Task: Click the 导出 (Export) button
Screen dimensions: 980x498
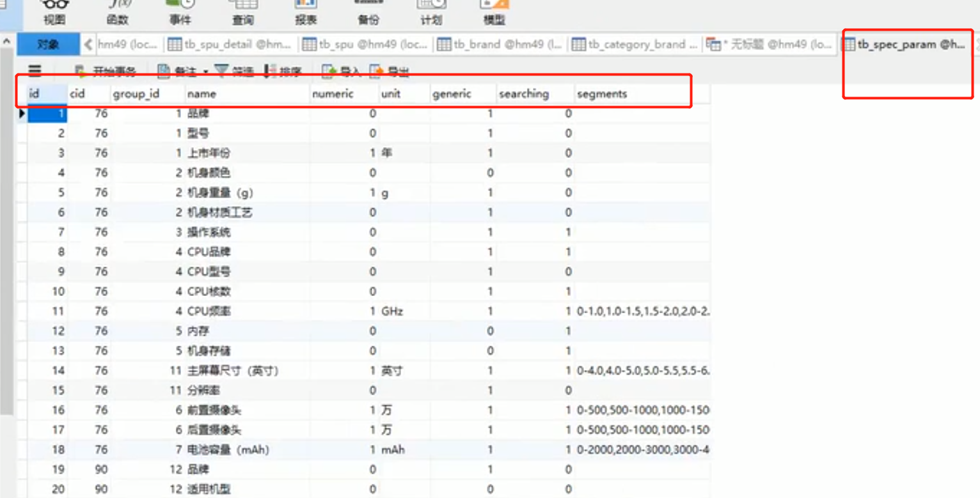Action: point(389,71)
